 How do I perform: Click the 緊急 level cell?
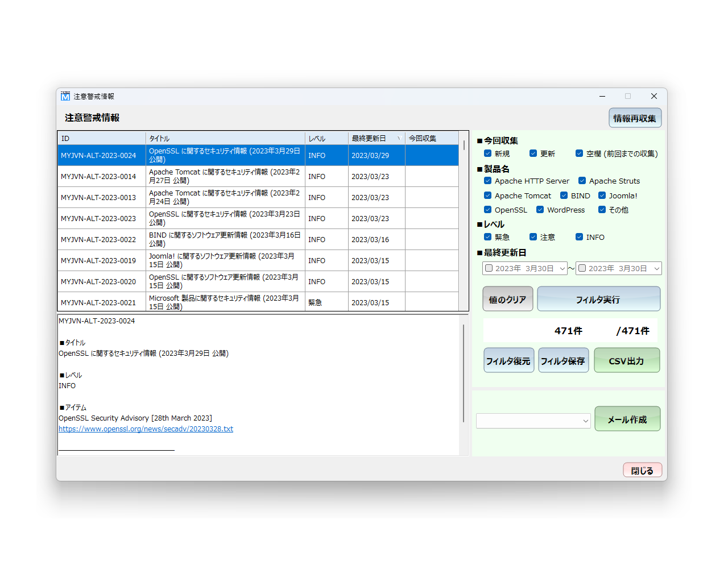point(326,302)
